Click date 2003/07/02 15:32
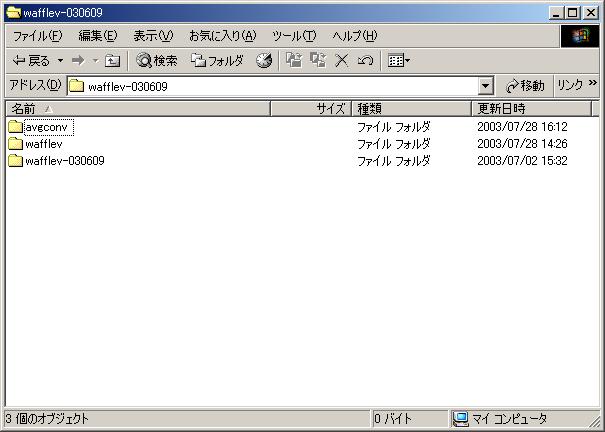The height and width of the screenshot is (432, 605). pyautogui.click(x=522, y=160)
